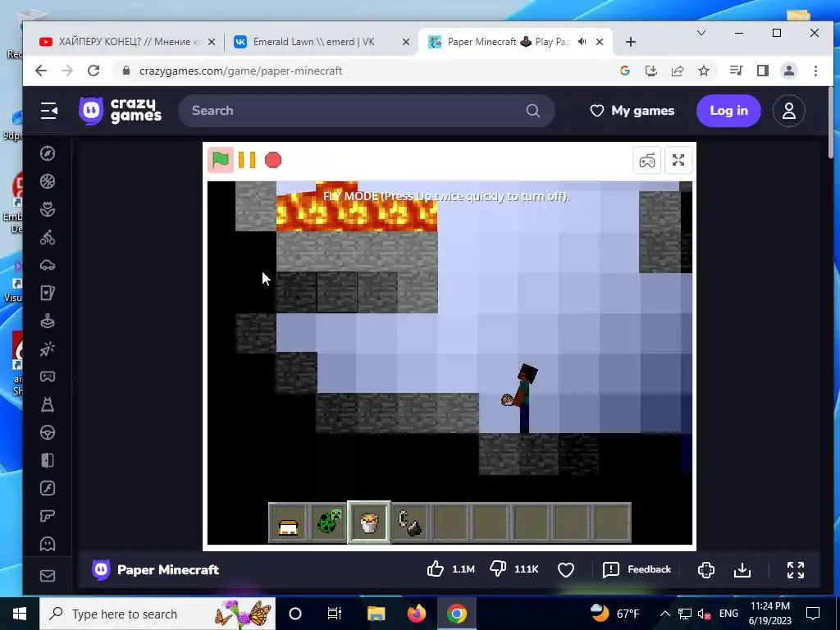Close the Paper Minecraft tab
The height and width of the screenshot is (630, 840).
(600, 42)
